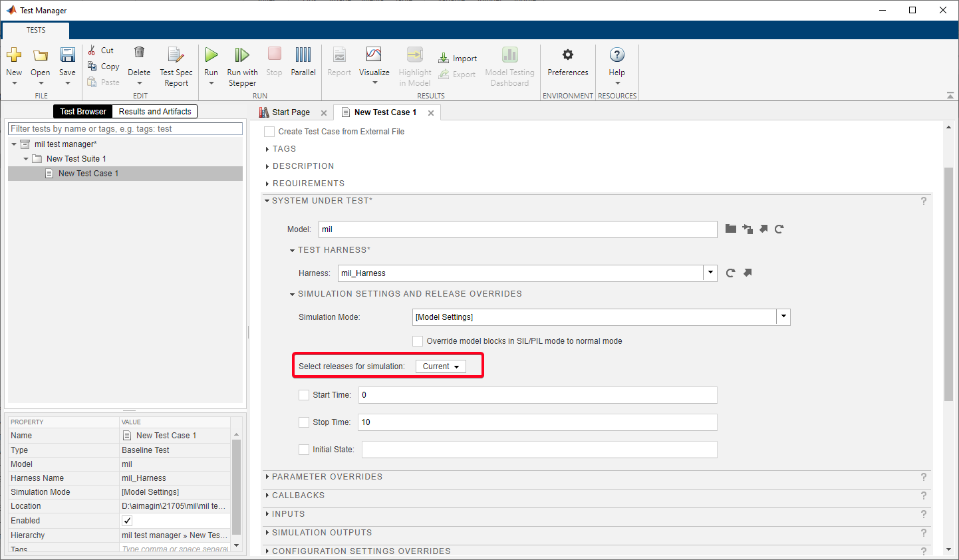959x560 pixels.
Task: Collapse the toolstrip with arrow icon
Action: (x=950, y=96)
